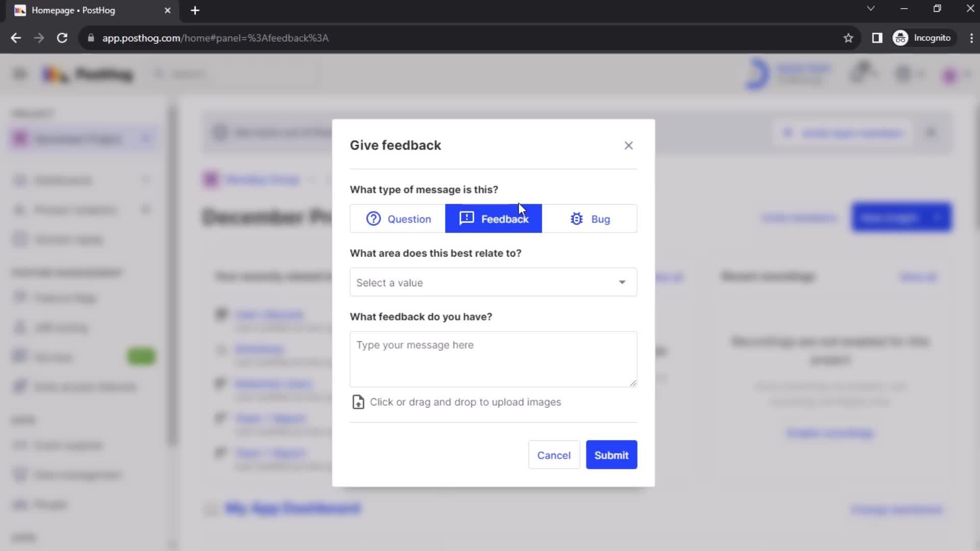This screenshot has height=551, width=980.
Task: Close the Give feedback dialog
Action: click(629, 145)
